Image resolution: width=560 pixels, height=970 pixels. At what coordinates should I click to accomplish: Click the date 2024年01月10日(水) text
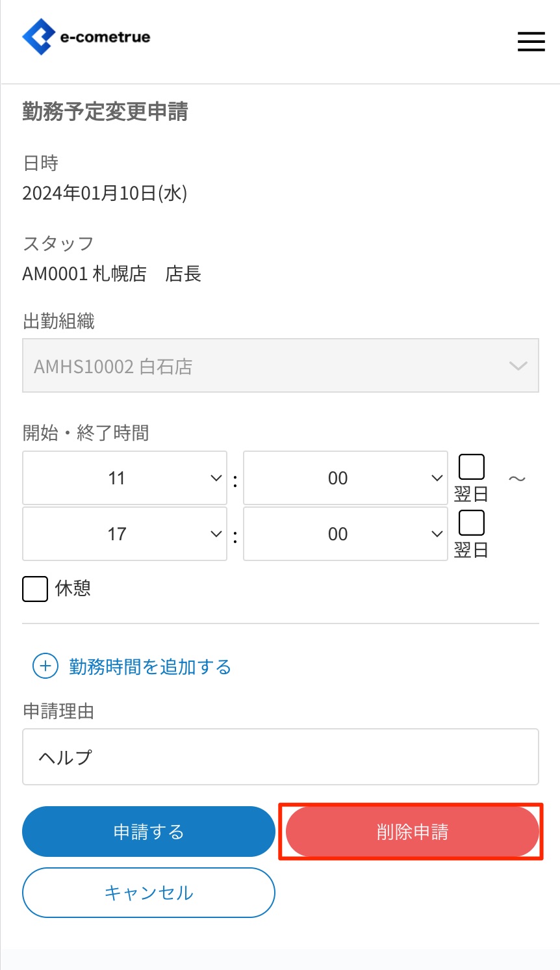pyautogui.click(x=105, y=193)
